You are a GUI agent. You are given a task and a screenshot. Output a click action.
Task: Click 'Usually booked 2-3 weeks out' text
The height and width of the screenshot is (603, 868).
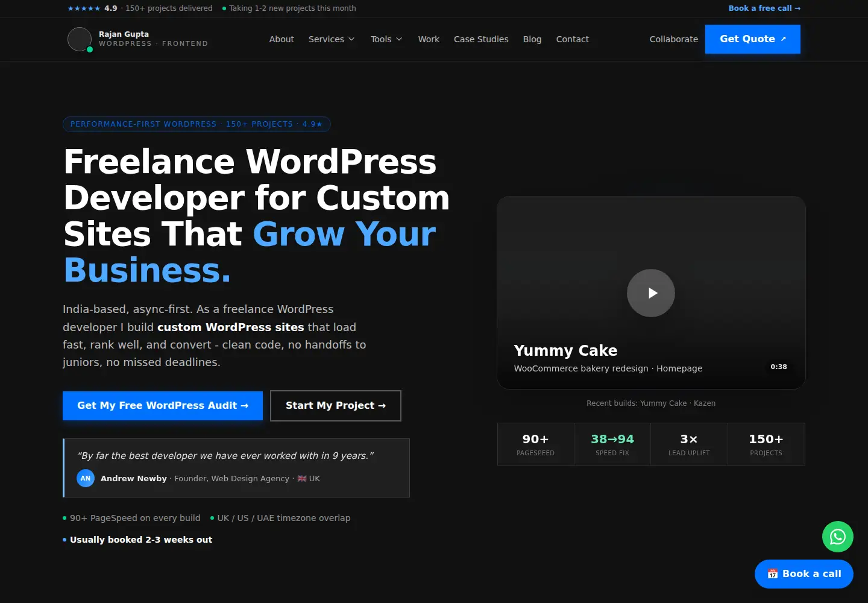(141, 540)
